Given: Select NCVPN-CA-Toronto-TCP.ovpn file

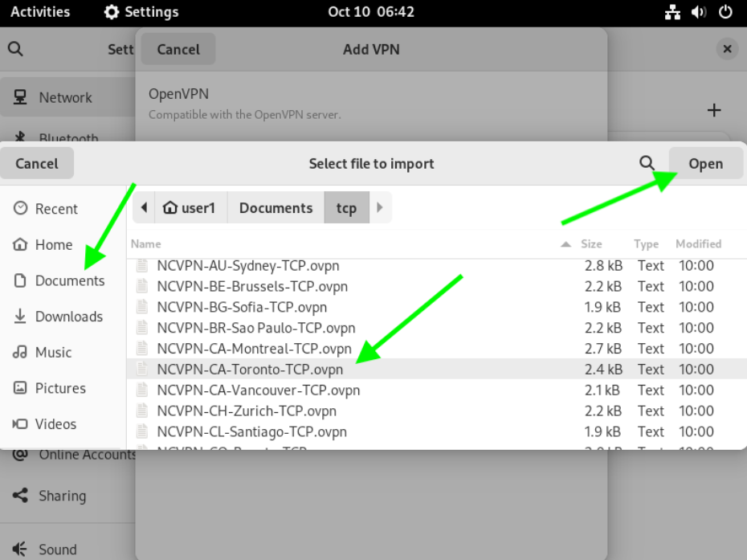Looking at the screenshot, I should coord(250,370).
